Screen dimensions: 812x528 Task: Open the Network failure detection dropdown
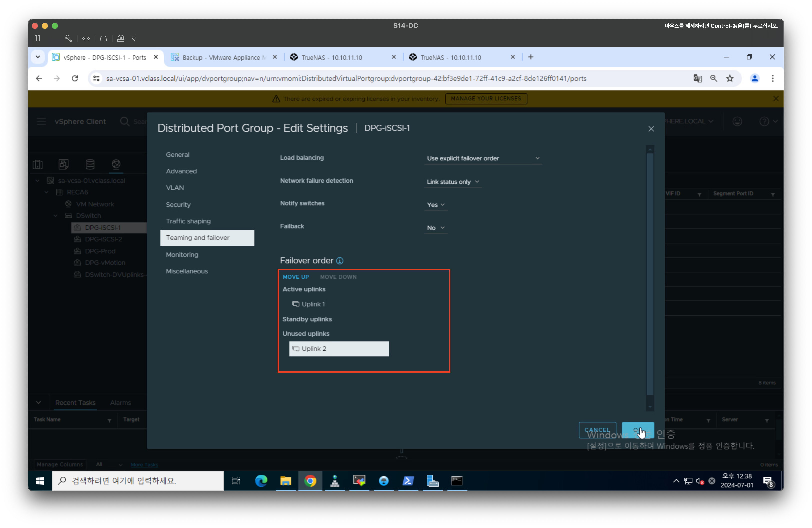[x=453, y=182]
